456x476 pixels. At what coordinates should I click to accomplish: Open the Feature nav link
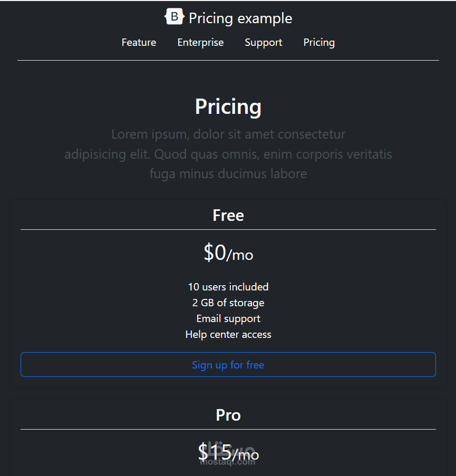point(139,42)
